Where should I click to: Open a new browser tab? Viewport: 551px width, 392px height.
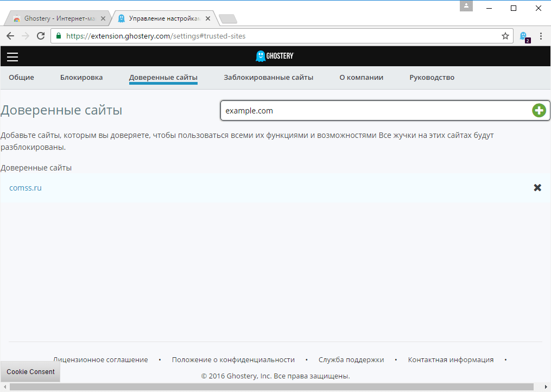tap(227, 19)
